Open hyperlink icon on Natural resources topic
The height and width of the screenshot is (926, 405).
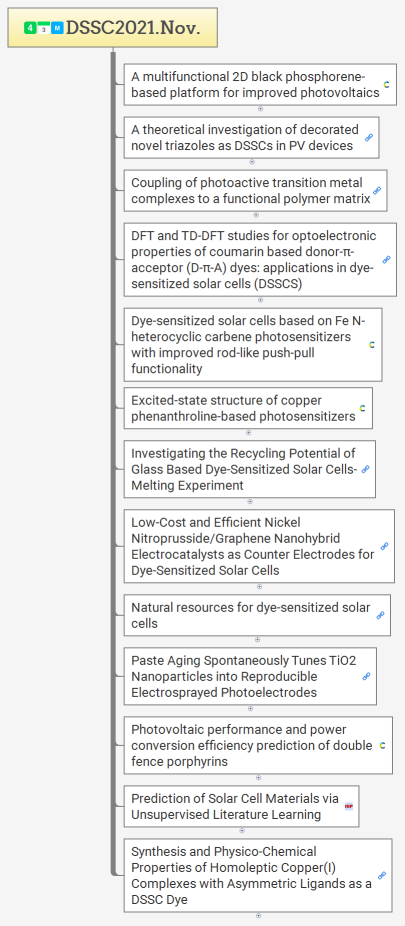point(381,615)
